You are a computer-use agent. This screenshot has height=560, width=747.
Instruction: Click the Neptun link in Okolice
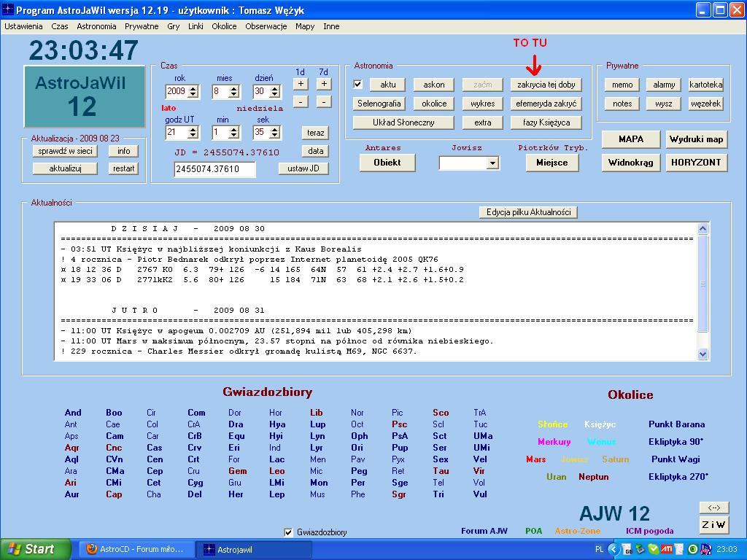point(594,477)
